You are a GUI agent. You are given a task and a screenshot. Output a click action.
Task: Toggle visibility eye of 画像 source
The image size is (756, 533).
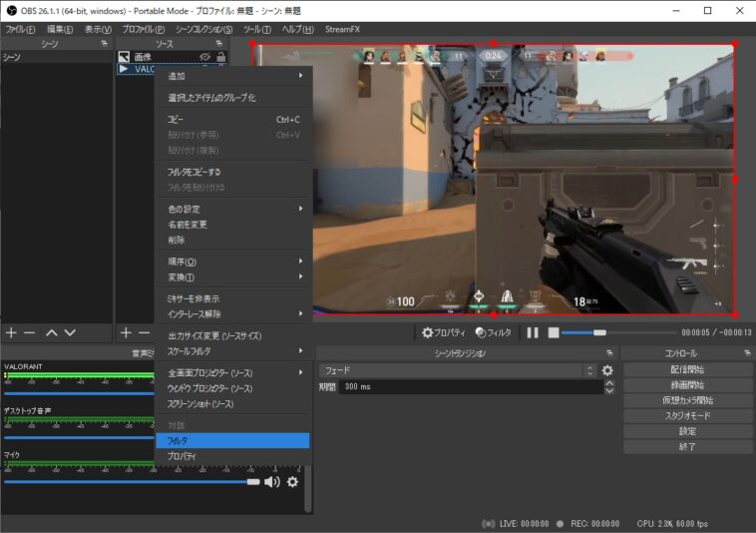(x=204, y=57)
